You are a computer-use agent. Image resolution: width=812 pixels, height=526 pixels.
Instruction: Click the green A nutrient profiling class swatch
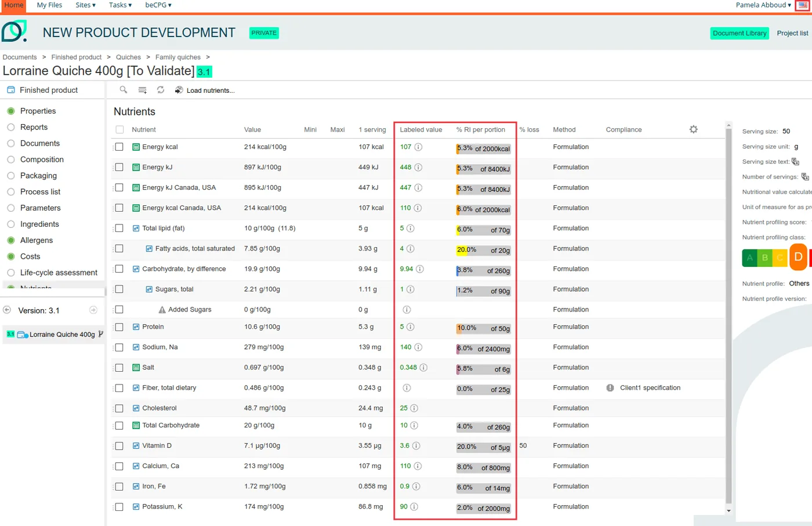749,258
